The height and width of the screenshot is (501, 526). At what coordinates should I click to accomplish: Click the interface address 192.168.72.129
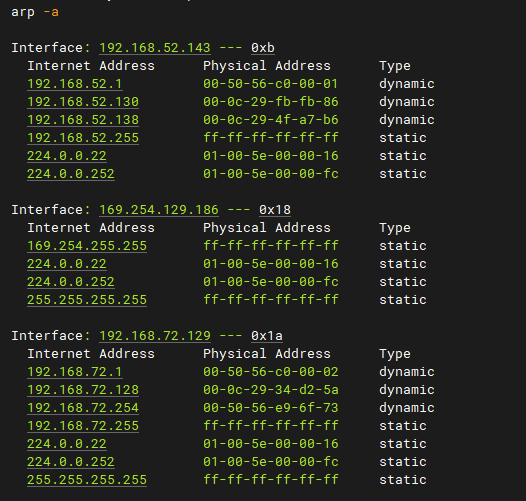pyautogui.click(x=155, y=336)
